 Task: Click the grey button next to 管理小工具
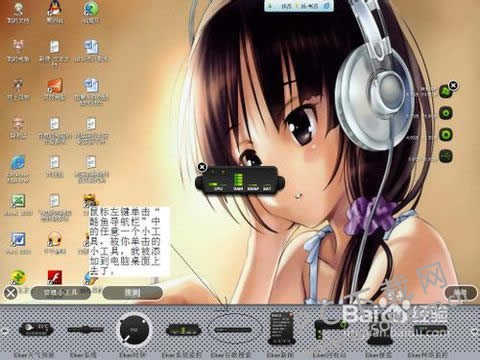133,293
